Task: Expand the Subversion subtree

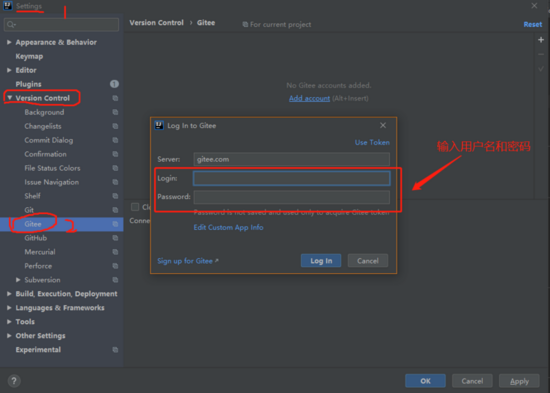Action: [x=18, y=280]
